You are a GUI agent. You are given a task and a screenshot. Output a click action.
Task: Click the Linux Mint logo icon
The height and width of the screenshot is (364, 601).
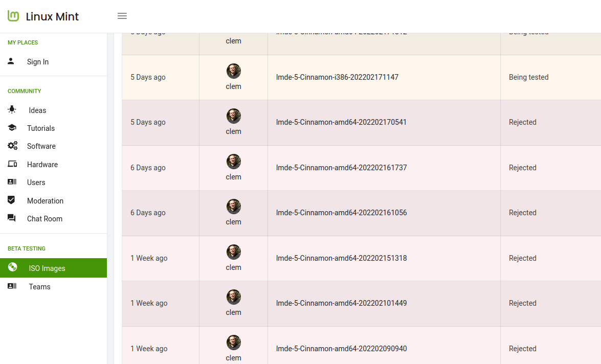pos(13,16)
